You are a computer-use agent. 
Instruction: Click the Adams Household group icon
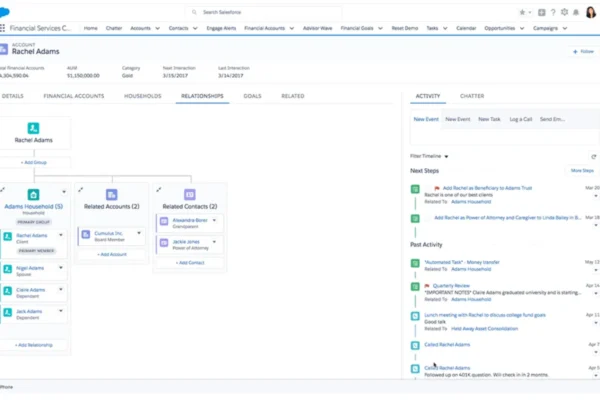coord(33,194)
